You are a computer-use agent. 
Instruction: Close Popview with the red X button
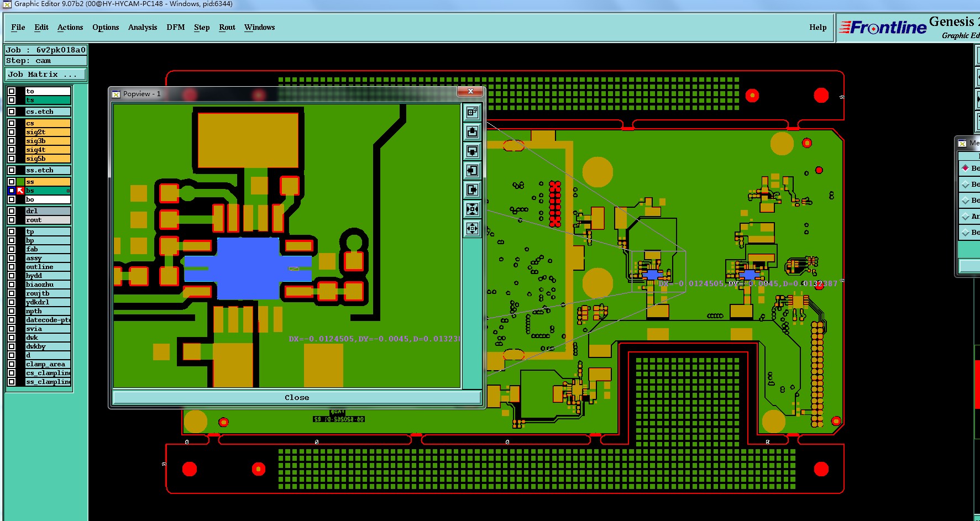(x=470, y=91)
